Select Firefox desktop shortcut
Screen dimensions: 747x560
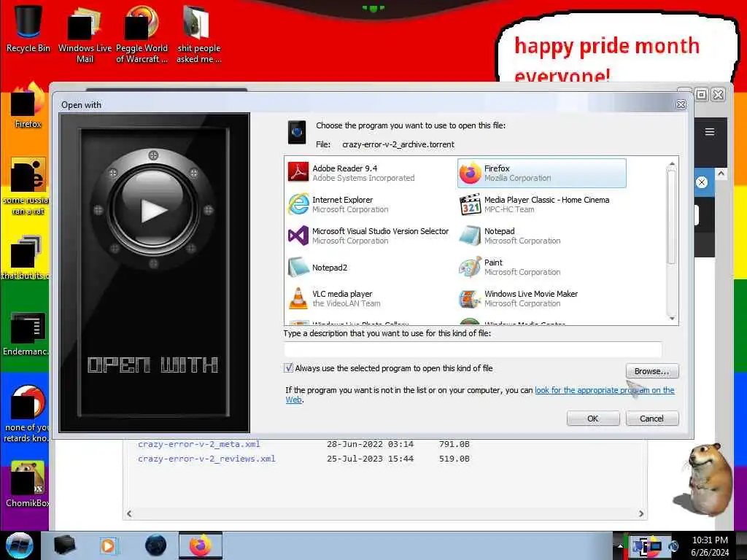pyautogui.click(x=28, y=106)
